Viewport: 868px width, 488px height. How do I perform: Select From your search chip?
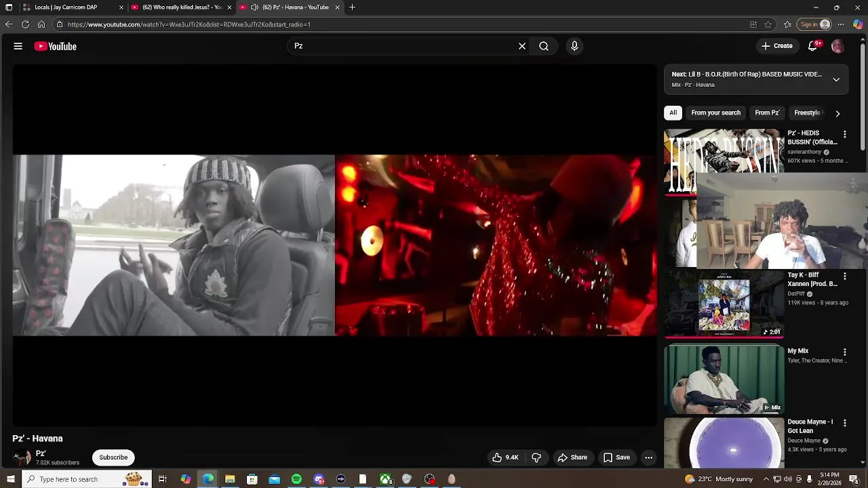715,113
